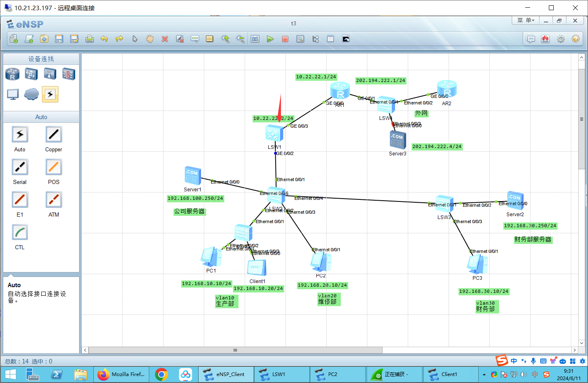The height and width of the screenshot is (383, 588).
Task: Zoom in on the topology canvas
Action: pyautogui.click(x=225, y=39)
